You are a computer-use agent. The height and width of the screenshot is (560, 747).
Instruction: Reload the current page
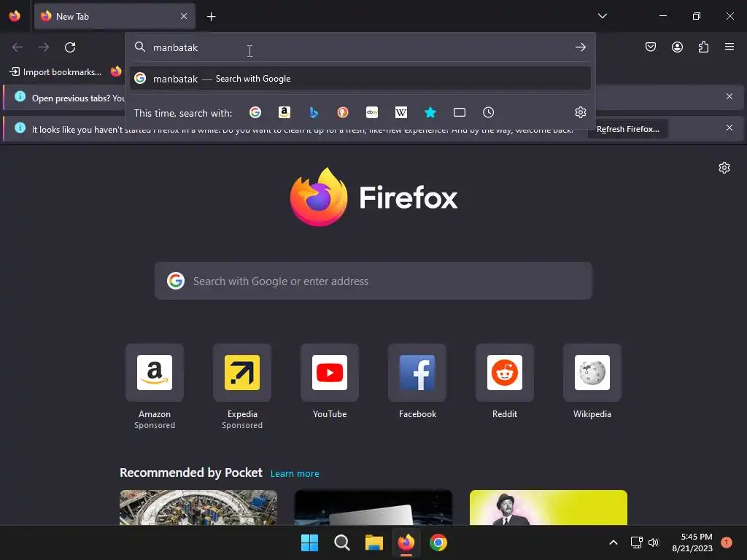70,47
